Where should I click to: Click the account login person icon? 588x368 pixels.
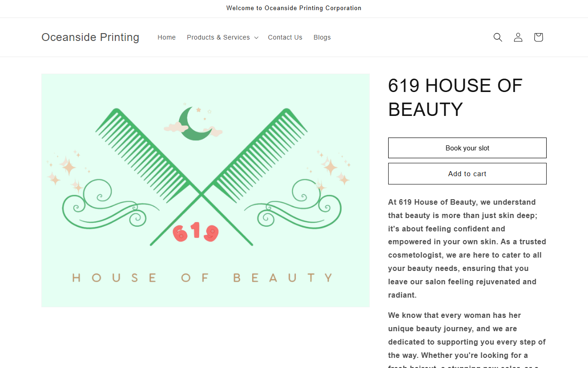518,37
